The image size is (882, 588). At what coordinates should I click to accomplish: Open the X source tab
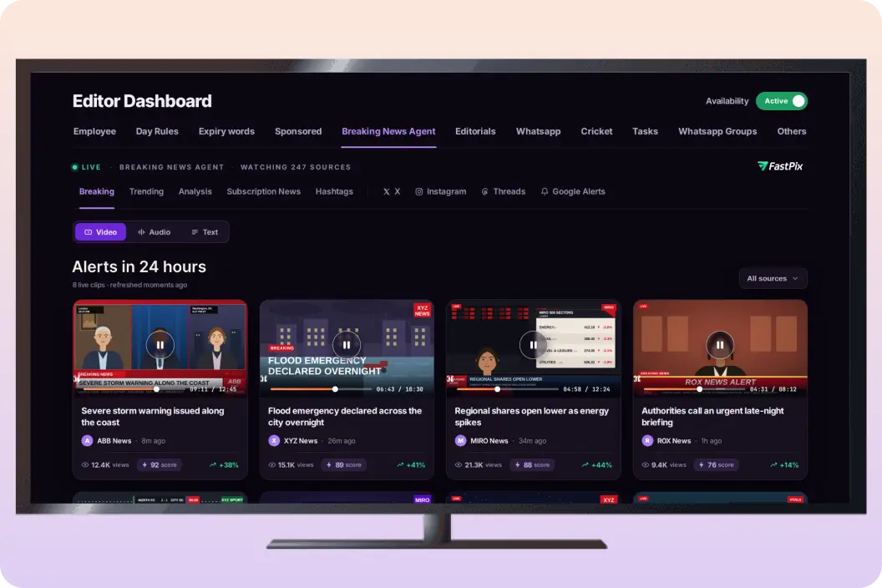(392, 191)
